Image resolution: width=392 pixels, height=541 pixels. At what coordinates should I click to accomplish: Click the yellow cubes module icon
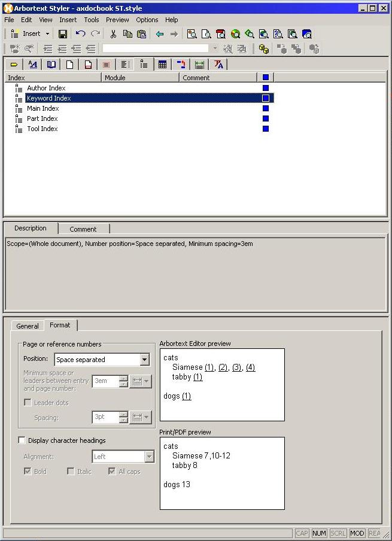coord(264,49)
